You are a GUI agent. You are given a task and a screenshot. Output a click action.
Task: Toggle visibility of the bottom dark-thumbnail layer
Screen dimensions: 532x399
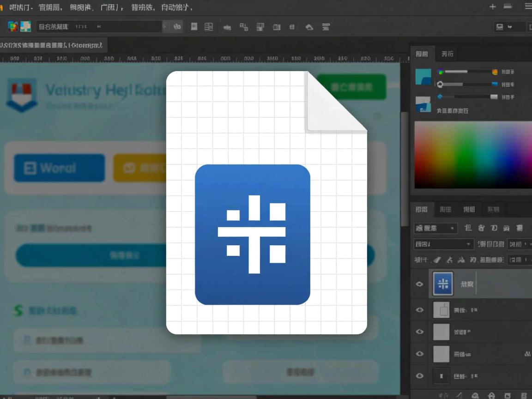click(x=419, y=376)
